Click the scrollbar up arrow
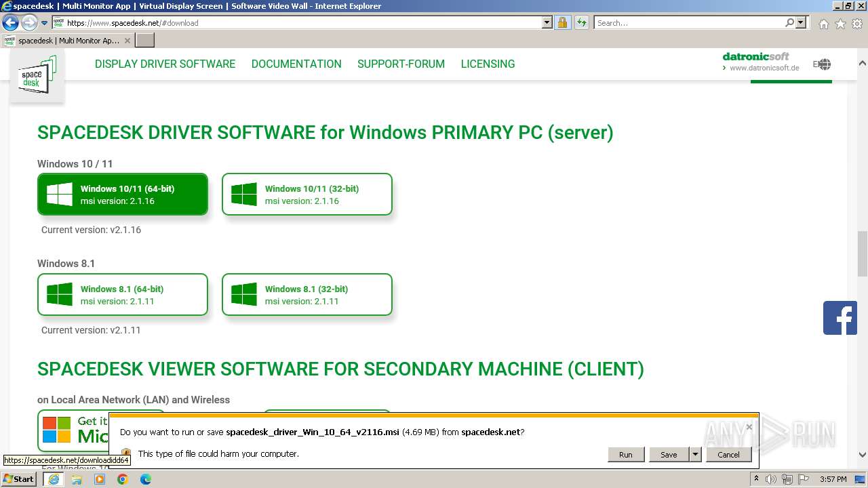 (862, 63)
